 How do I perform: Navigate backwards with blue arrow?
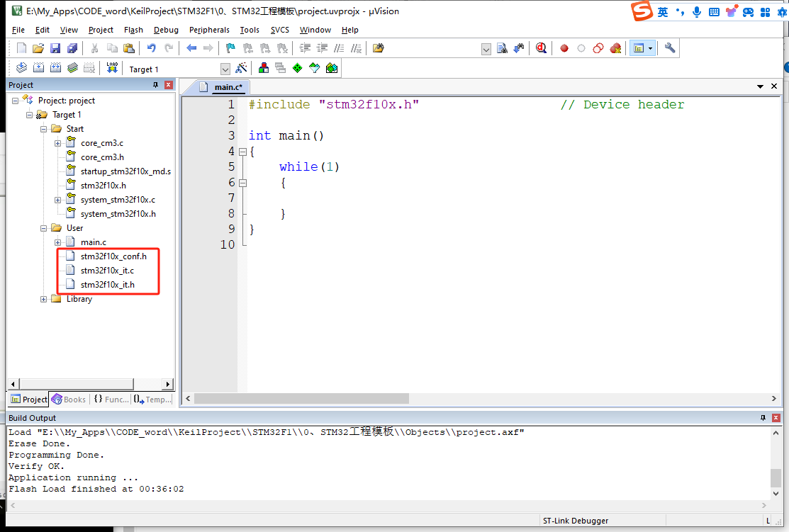pos(191,48)
